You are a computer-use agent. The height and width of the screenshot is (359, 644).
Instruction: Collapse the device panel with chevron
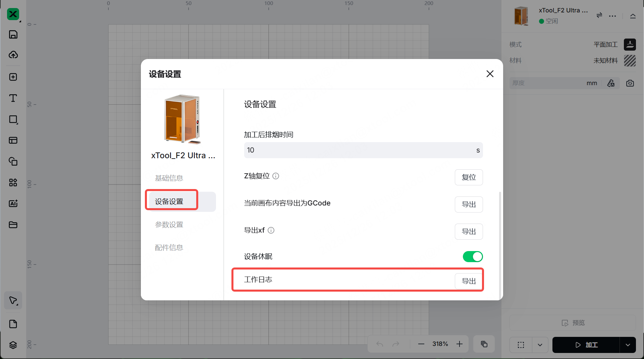point(633,16)
